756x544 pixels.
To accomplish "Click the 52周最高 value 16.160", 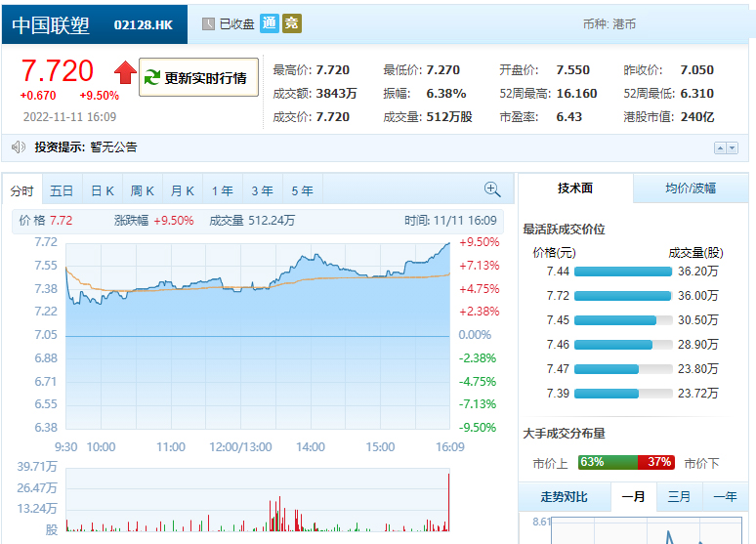I will point(576,93).
